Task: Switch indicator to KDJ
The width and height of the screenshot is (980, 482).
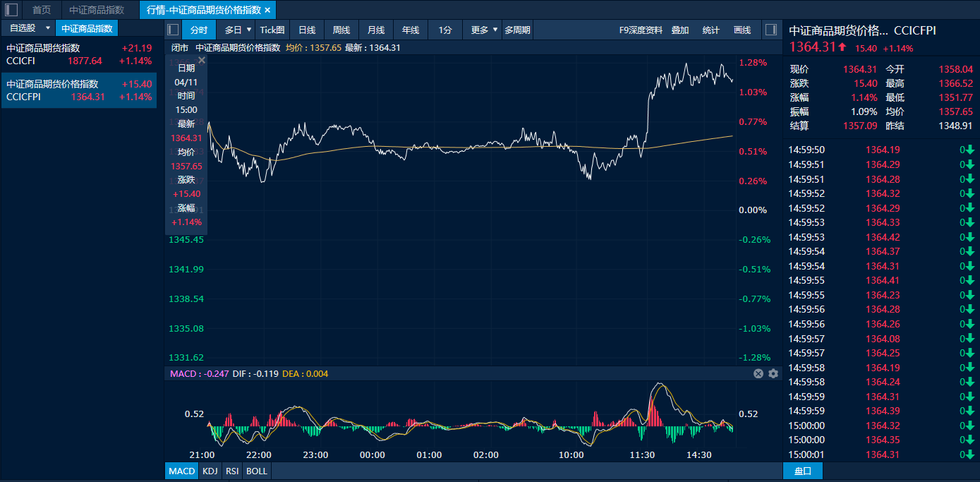Action: [x=210, y=471]
